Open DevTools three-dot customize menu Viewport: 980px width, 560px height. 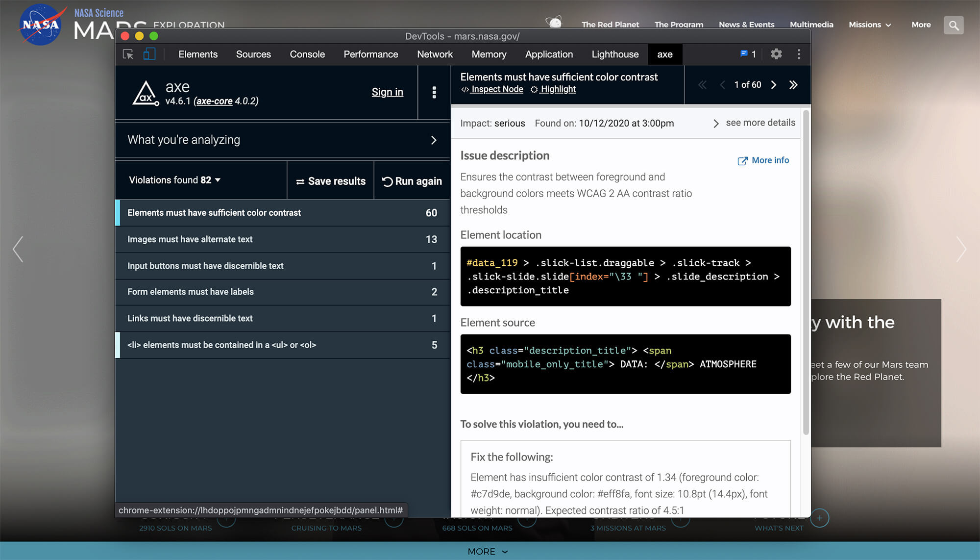point(799,54)
